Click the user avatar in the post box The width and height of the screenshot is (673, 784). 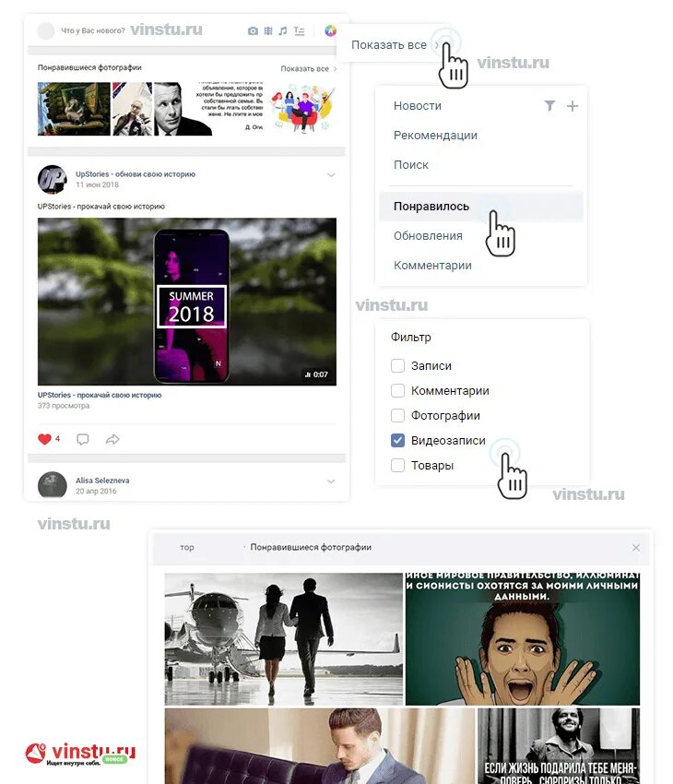pyautogui.click(x=46, y=31)
